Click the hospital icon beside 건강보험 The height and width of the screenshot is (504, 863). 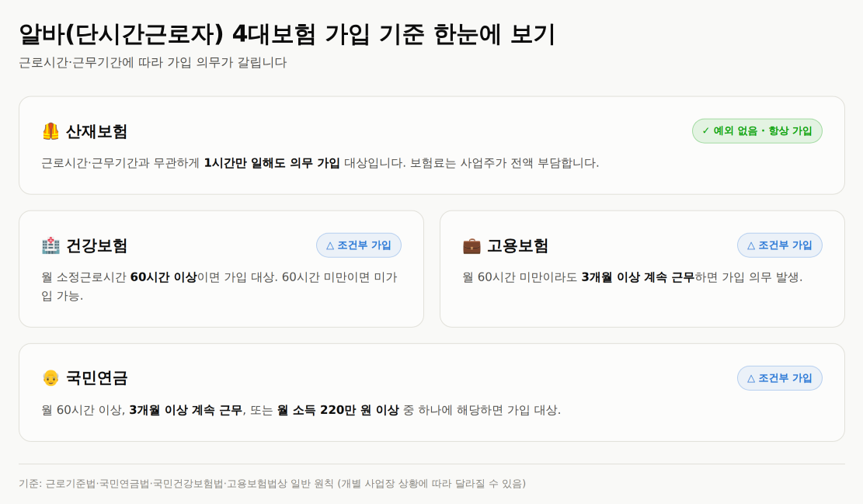(50, 245)
